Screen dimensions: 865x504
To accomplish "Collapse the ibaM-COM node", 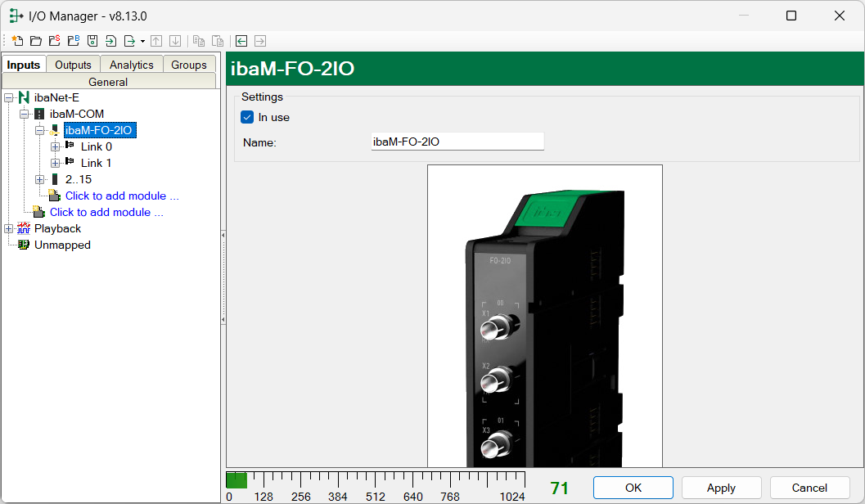I will click(x=25, y=115).
